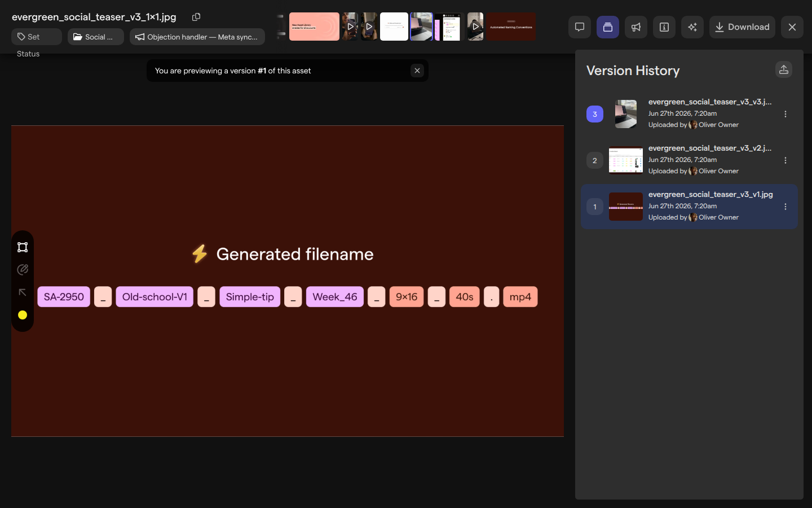Click the 'Version History' heading
The image size is (812, 508).
click(633, 71)
